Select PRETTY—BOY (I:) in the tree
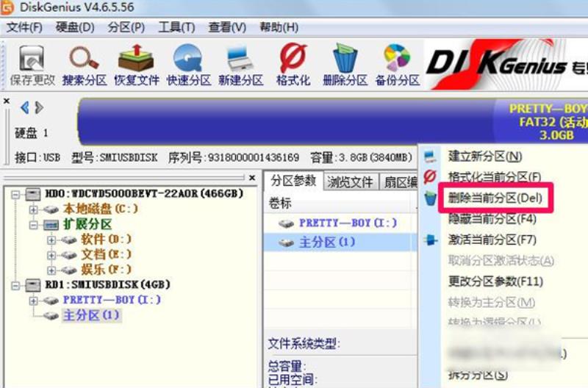Image resolution: width=588 pixels, height=388 pixels. 112,300
